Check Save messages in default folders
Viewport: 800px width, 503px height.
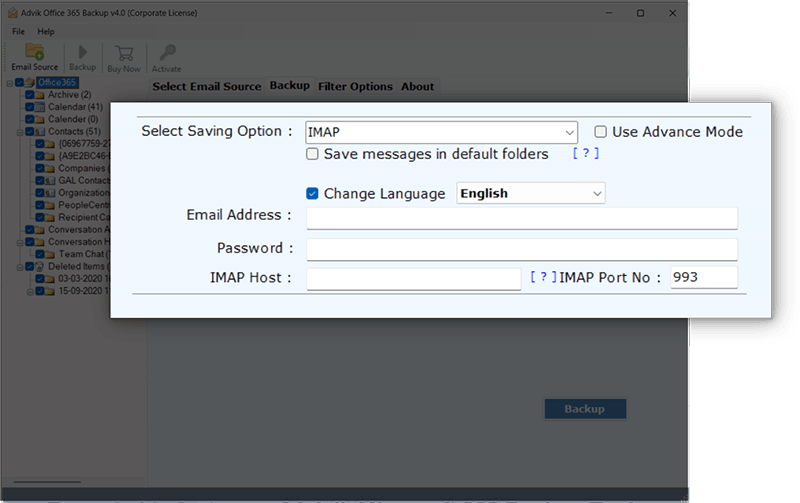point(312,154)
